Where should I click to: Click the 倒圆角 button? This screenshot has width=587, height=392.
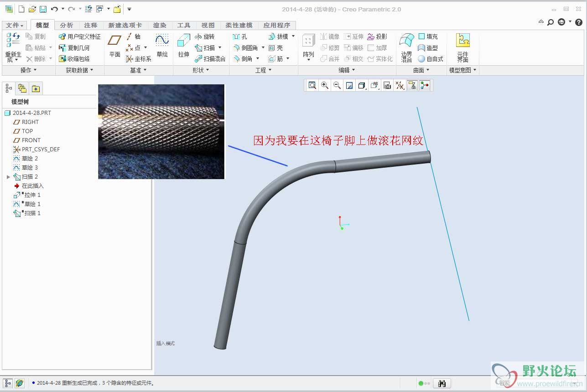click(x=245, y=48)
